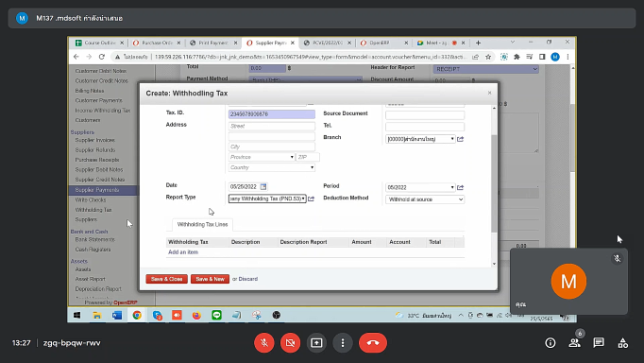The width and height of the screenshot is (644, 363).
Task: Open Depreciation Report menu item
Action: click(98, 289)
